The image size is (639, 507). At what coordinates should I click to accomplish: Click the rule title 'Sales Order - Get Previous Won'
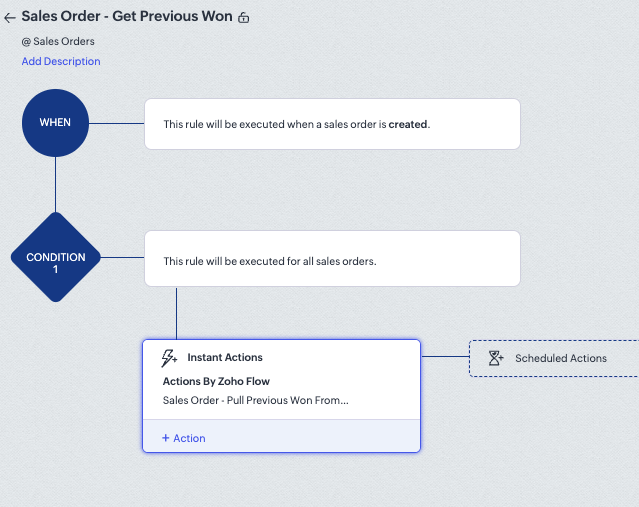(x=127, y=17)
